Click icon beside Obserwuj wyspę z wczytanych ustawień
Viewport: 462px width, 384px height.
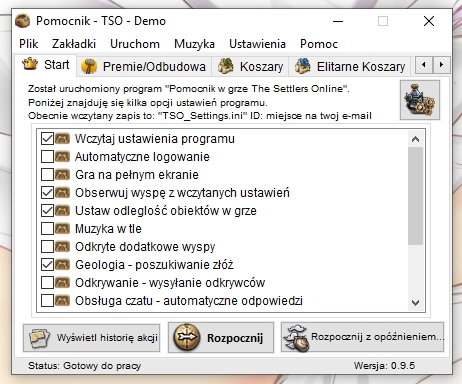[62, 192]
